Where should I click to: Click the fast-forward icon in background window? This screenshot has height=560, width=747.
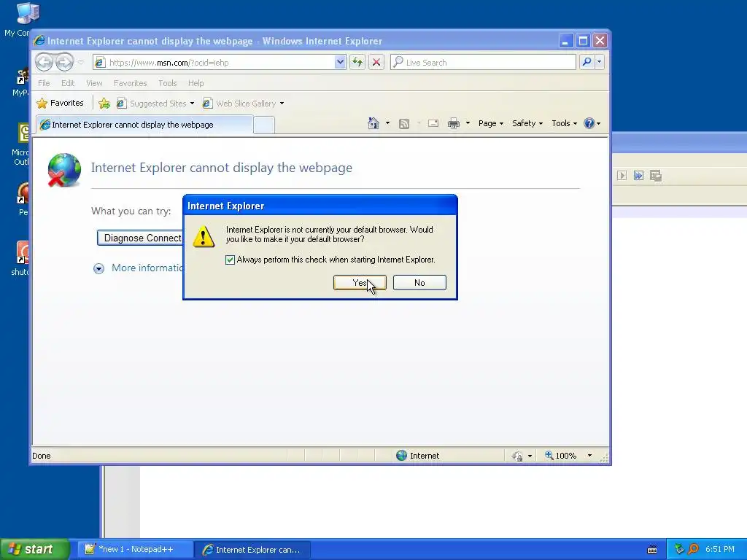point(638,176)
